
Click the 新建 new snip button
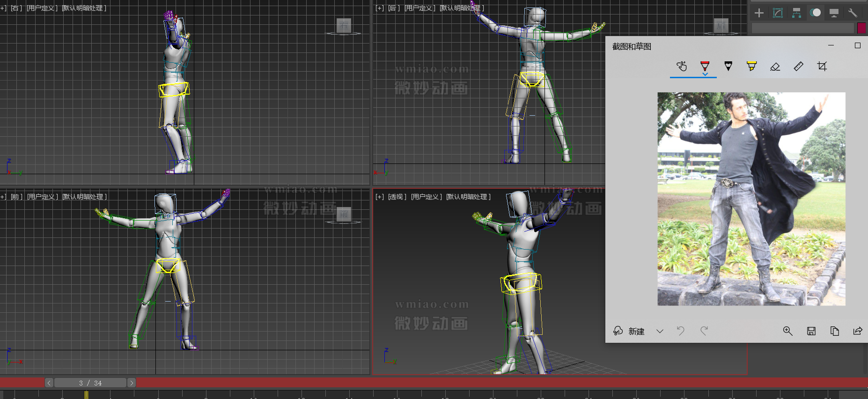tap(629, 331)
